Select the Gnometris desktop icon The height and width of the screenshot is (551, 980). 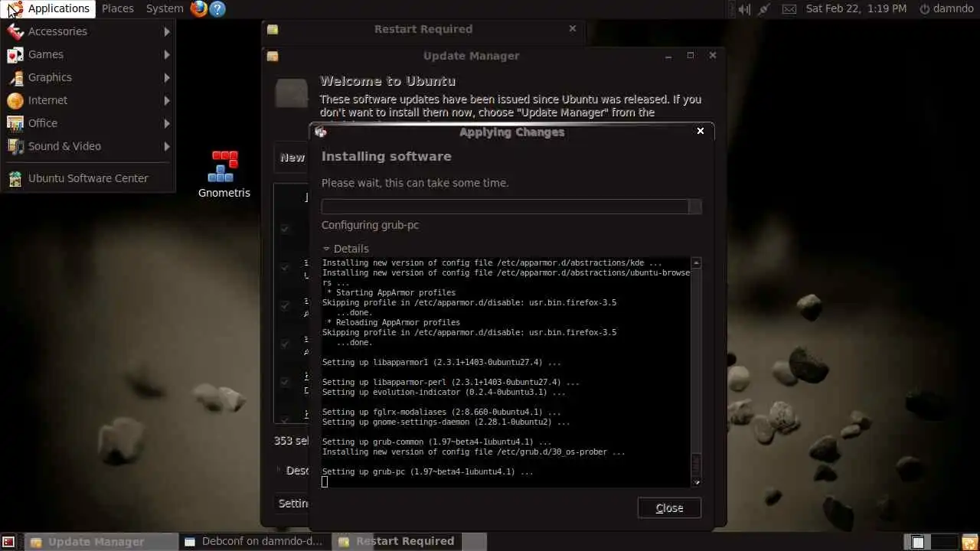[x=224, y=174]
